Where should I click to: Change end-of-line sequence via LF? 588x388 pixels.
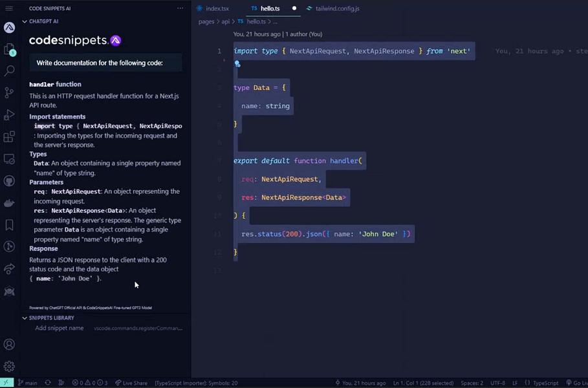click(515, 383)
